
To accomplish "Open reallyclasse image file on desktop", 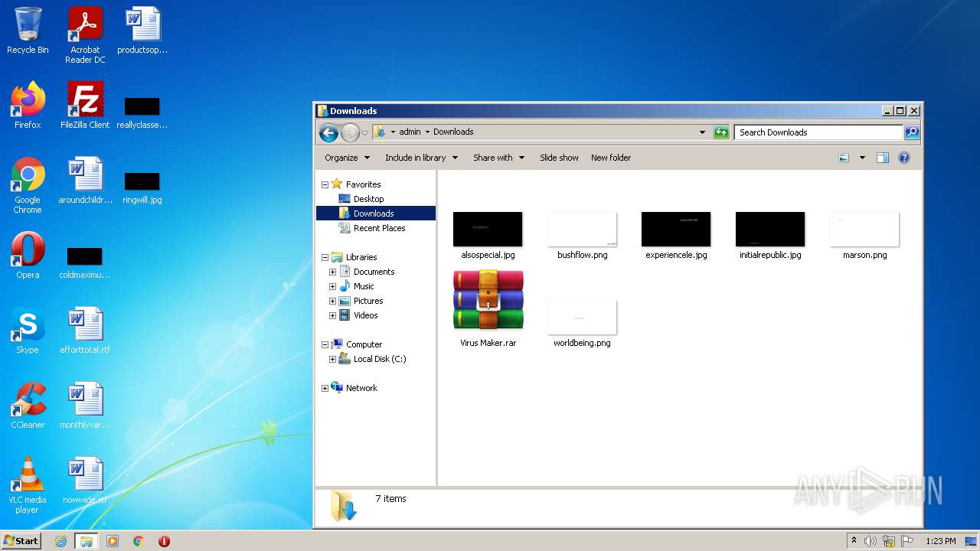I will coord(142,113).
